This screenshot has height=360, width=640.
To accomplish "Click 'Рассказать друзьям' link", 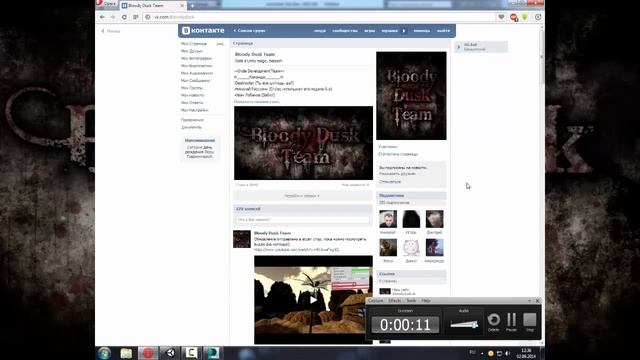I will click(x=397, y=174).
